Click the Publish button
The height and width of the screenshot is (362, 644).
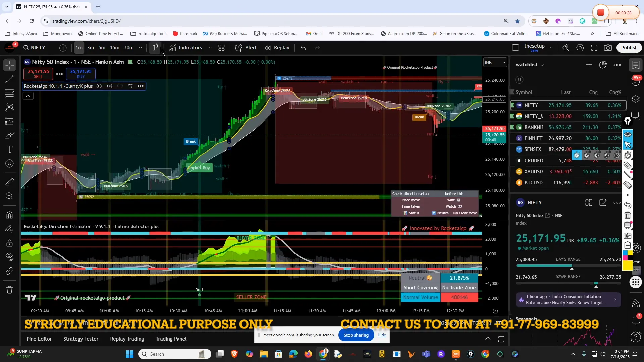point(629,48)
